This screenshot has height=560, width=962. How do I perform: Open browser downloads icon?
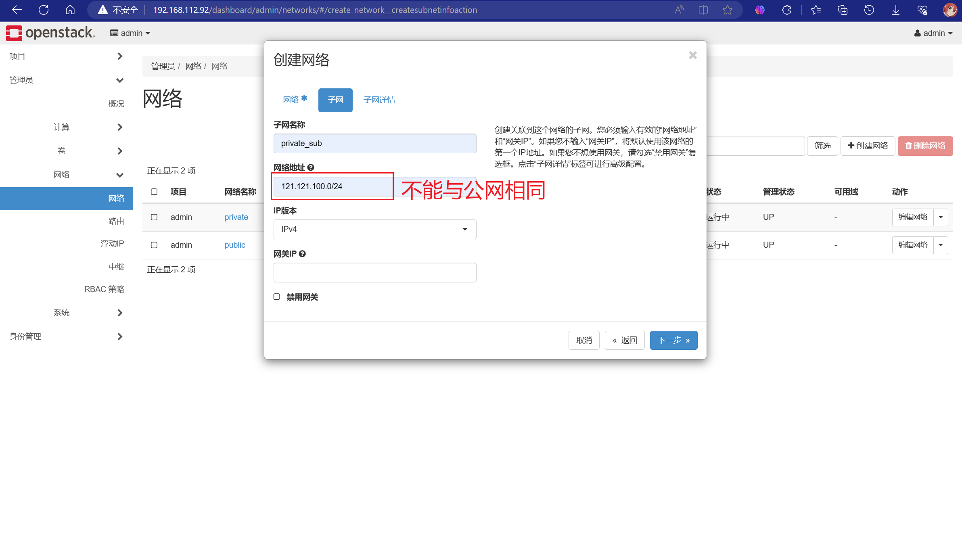[x=895, y=10]
